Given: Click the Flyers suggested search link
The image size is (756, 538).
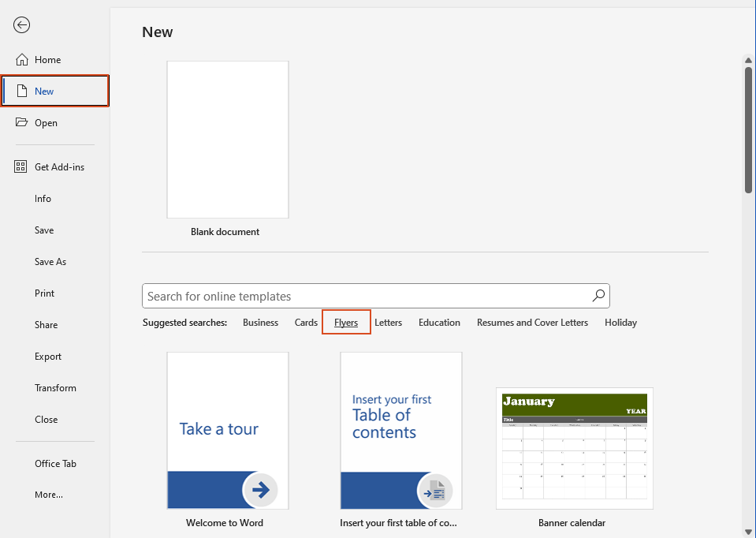Looking at the screenshot, I should pyautogui.click(x=346, y=322).
